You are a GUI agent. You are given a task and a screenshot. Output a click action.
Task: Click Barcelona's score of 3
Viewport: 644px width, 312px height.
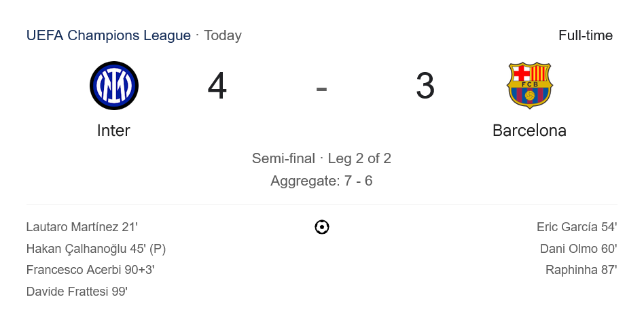tap(425, 86)
